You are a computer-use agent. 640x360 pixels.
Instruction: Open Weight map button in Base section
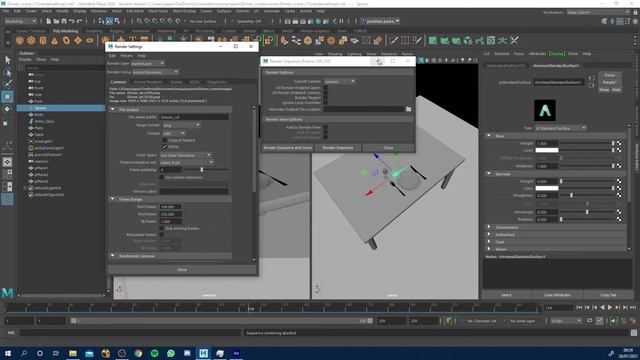(x=619, y=143)
